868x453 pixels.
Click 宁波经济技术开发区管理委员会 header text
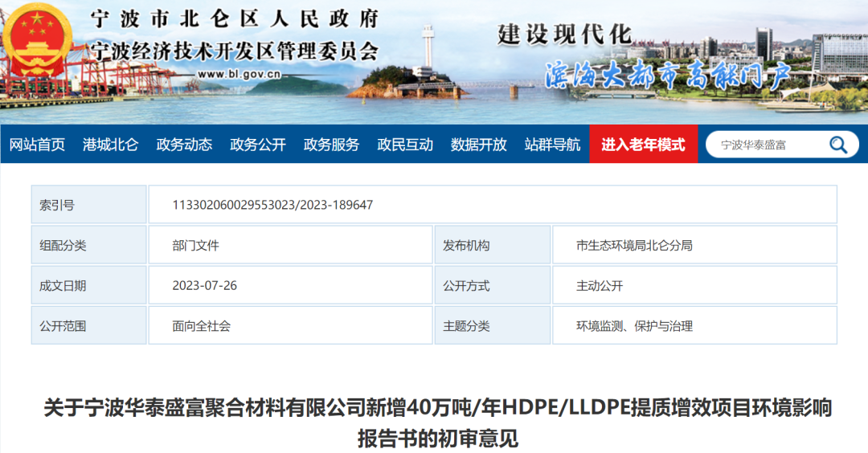point(235,51)
